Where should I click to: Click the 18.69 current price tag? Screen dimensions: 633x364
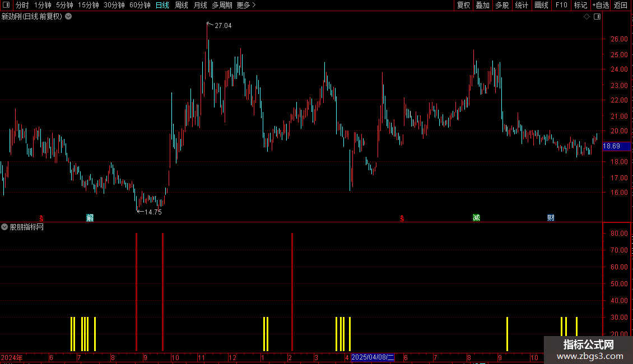click(x=616, y=146)
